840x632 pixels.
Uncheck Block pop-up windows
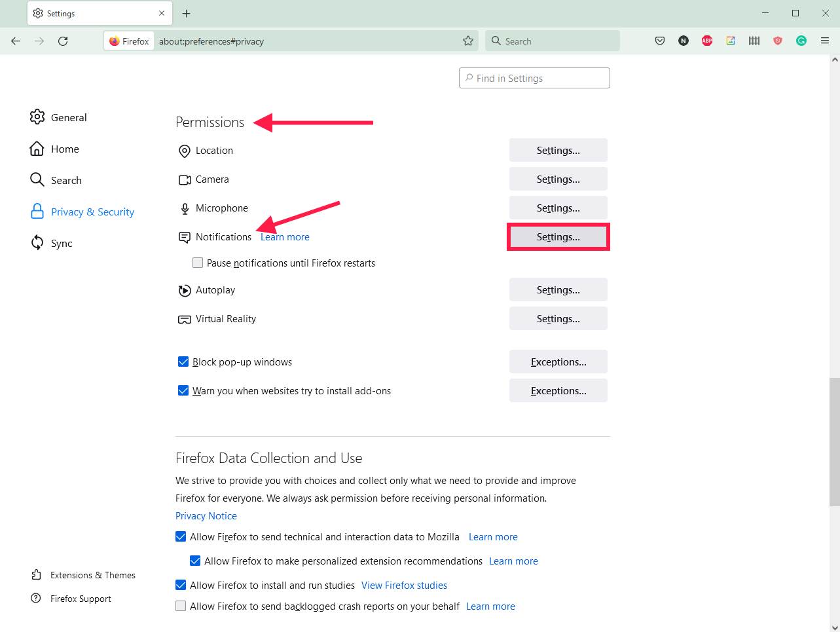pyautogui.click(x=183, y=362)
